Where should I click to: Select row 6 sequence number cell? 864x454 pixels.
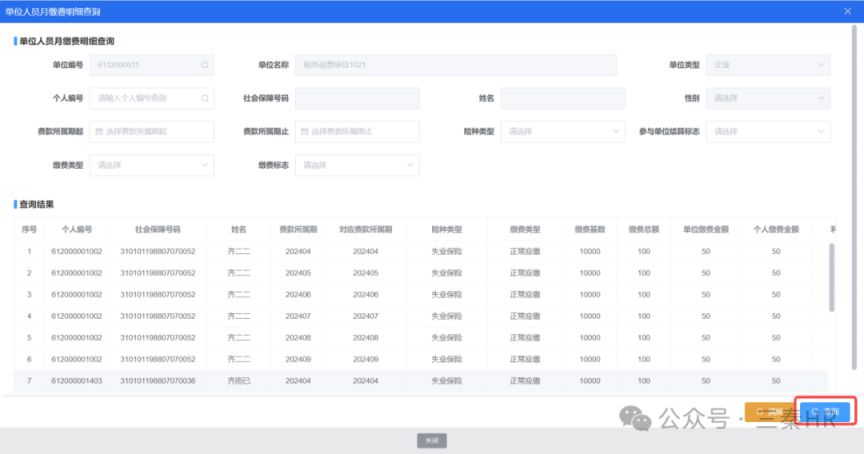point(29,359)
